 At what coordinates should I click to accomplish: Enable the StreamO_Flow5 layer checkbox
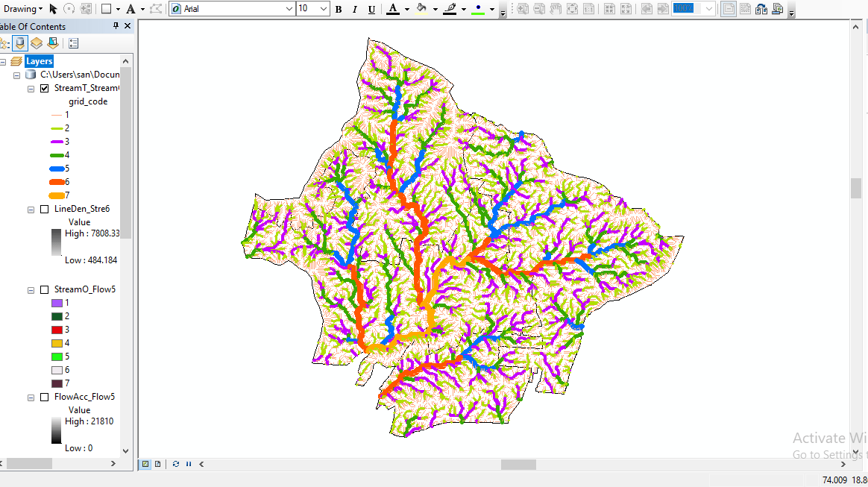click(x=44, y=289)
